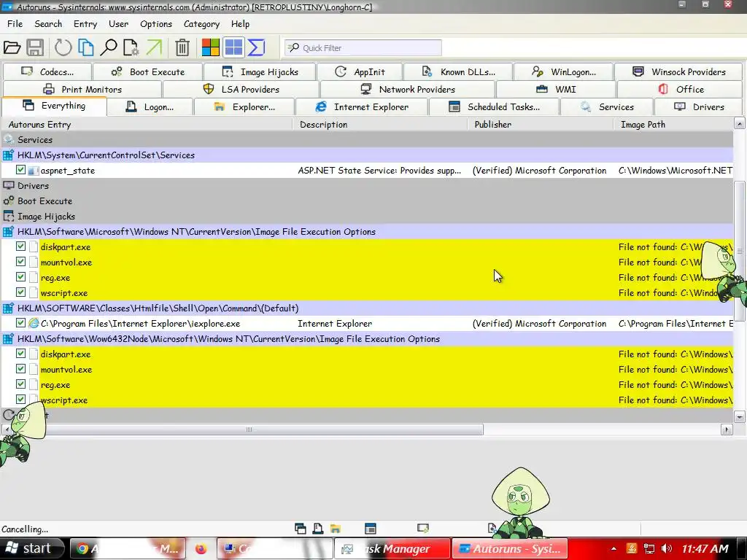747x560 pixels.
Task: Select the Image Hijacks group row
Action: click(x=368, y=216)
